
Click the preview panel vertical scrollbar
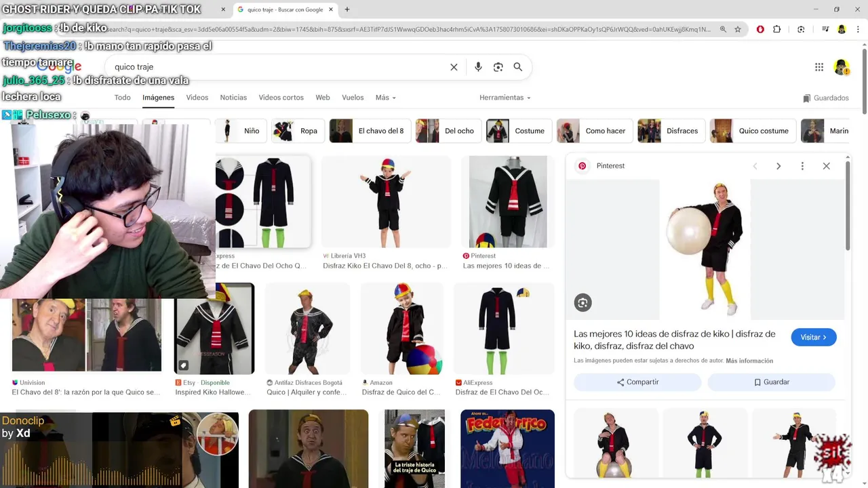(x=848, y=206)
